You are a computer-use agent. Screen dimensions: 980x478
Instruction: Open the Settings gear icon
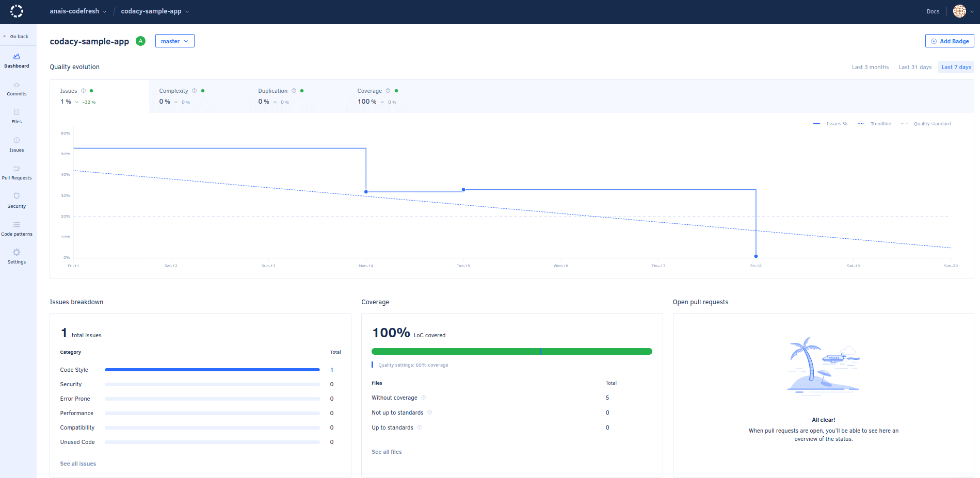tap(17, 253)
